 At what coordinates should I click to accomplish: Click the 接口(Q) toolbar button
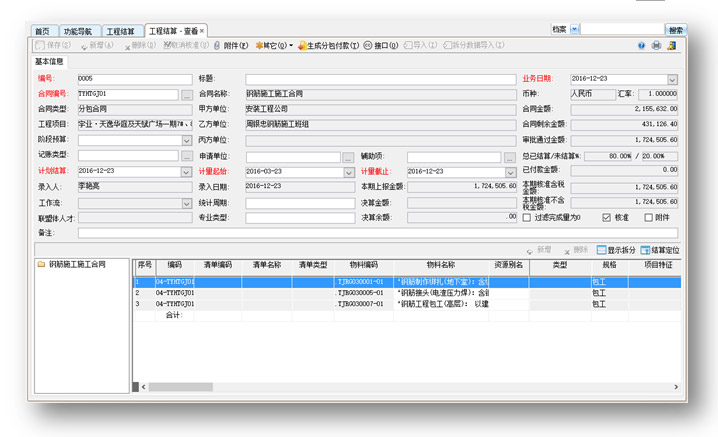381,45
